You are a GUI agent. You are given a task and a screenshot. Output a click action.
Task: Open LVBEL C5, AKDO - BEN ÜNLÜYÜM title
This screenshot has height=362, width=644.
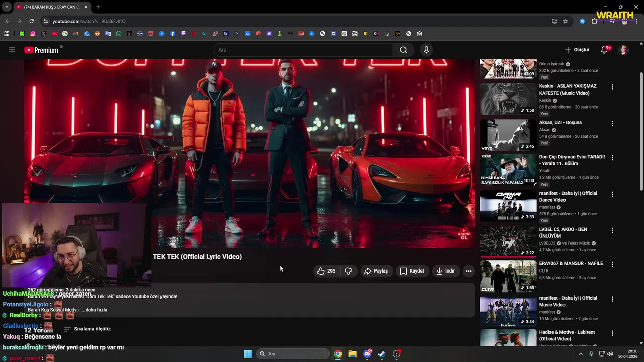pos(563,233)
